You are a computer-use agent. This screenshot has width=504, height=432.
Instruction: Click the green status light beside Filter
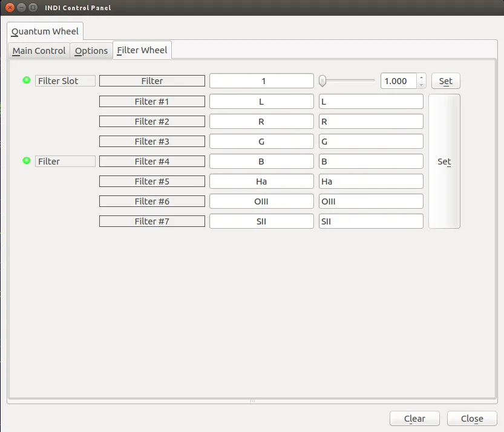click(x=27, y=161)
